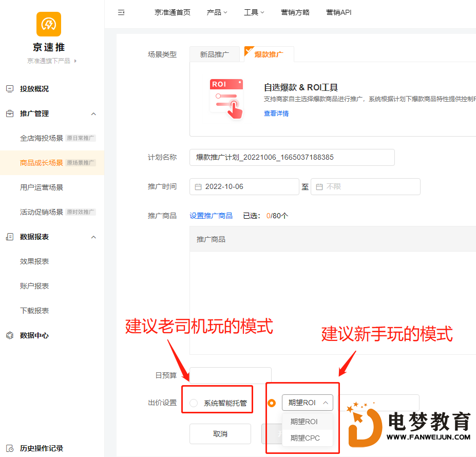
Task: Go to 京准通首页
Action: point(173,12)
